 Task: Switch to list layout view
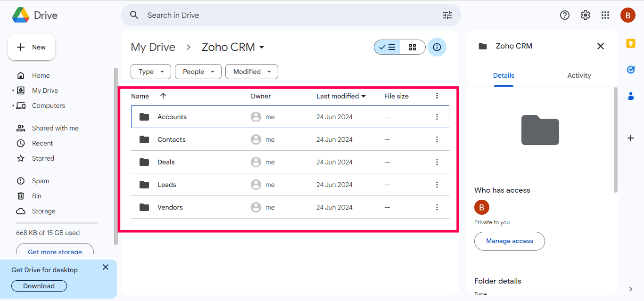point(388,47)
